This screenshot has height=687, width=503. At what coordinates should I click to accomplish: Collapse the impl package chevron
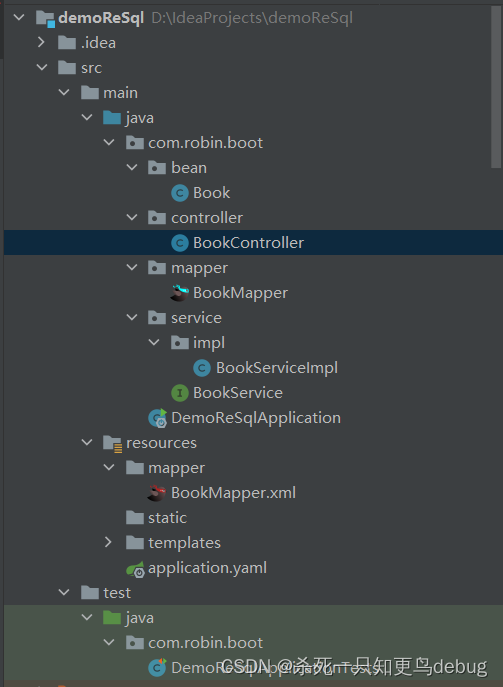(x=154, y=342)
